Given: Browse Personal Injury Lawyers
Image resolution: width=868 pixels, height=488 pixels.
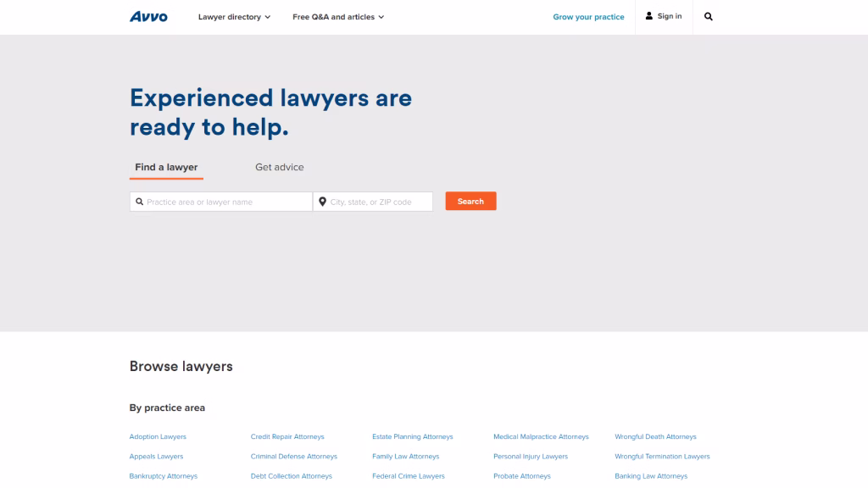Looking at the screenshot, I should click(x=531, y=457).
